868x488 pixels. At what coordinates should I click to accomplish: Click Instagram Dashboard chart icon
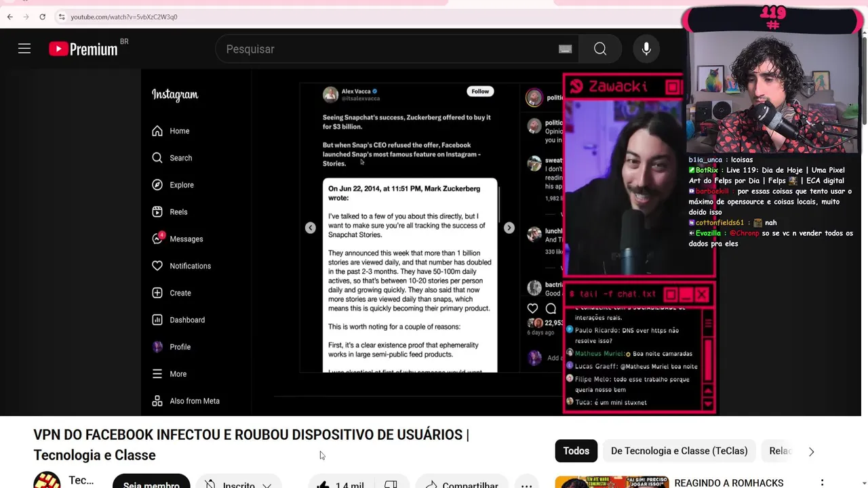coord(157,320)
